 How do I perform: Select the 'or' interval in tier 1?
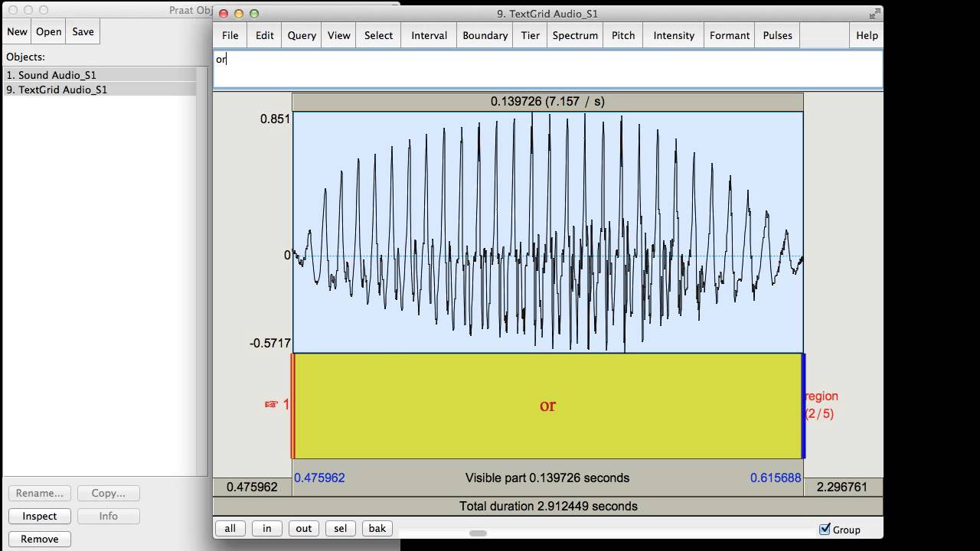tap(547, 406)
